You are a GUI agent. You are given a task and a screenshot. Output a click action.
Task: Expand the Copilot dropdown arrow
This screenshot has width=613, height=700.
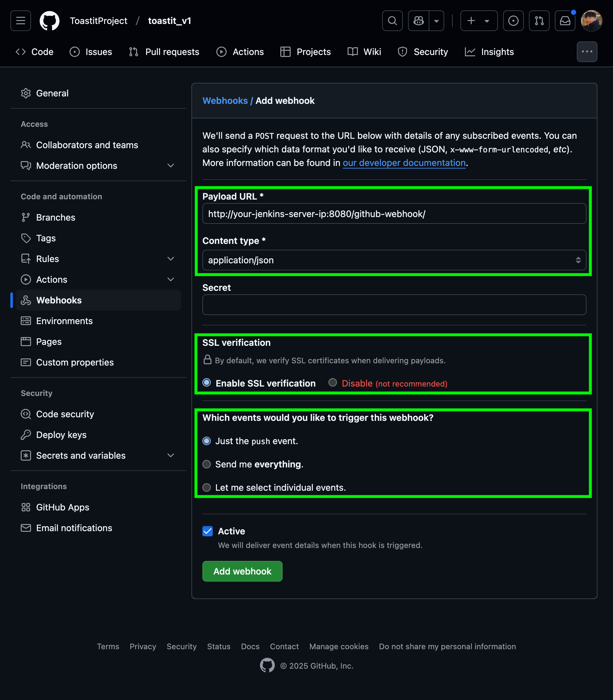(436, 21)
